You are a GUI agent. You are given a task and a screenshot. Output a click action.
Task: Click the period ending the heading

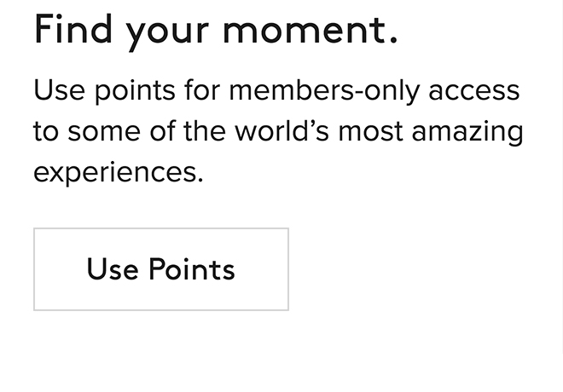click(392, 39)
